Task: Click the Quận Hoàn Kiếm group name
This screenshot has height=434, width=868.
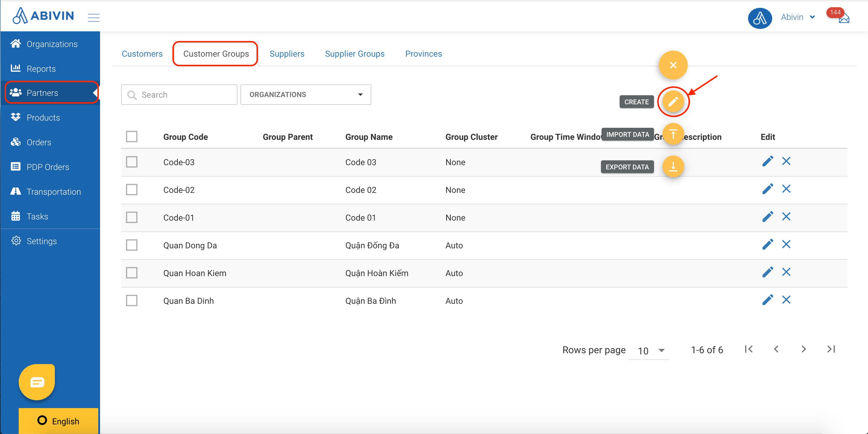Action: click(377, 273)
